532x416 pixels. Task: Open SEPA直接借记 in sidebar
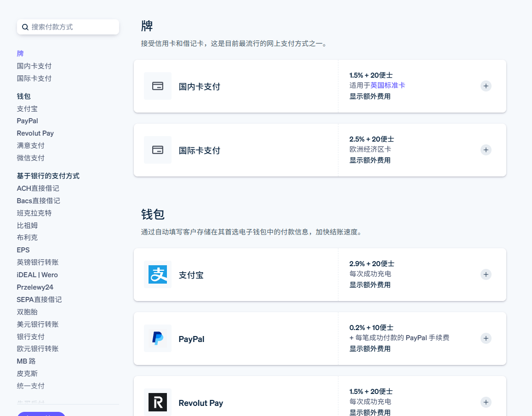tap(40, 300)
